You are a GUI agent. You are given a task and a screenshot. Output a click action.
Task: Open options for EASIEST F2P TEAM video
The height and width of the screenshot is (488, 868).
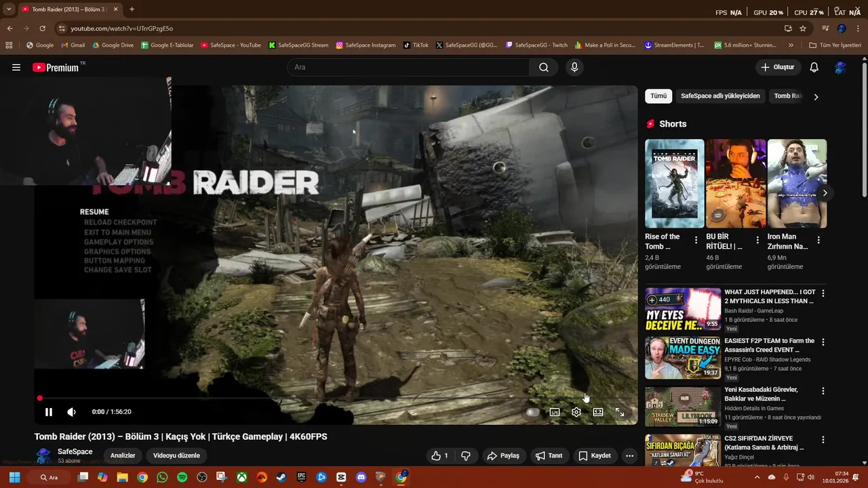coord(823,342)
